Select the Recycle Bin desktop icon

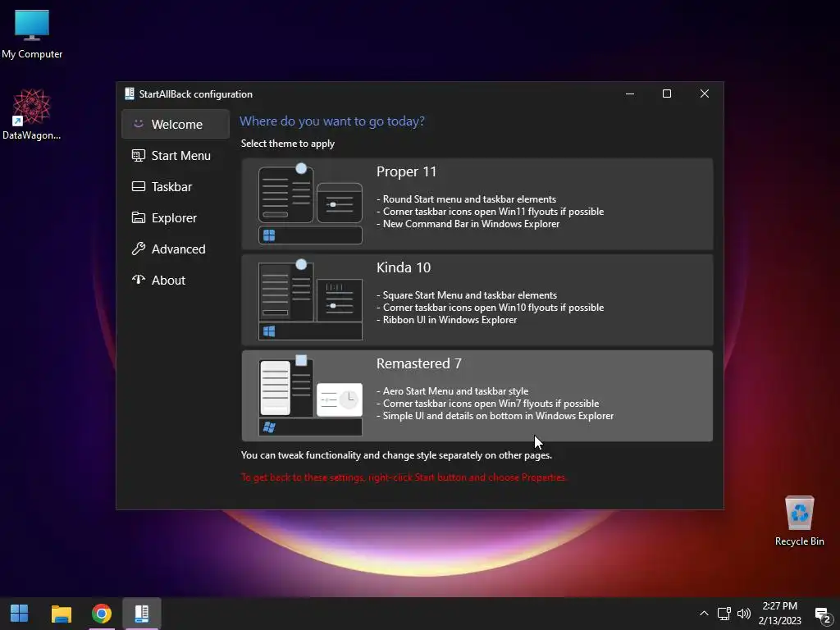click(799, 521)
